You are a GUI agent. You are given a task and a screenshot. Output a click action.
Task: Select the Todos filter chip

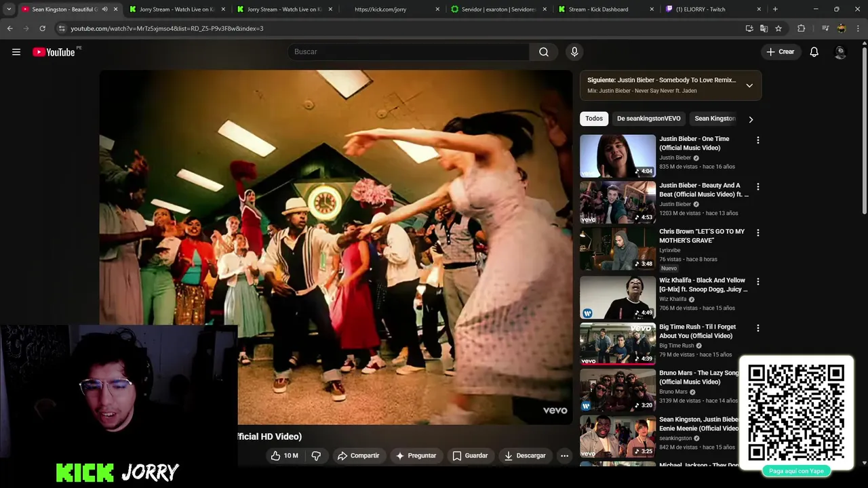click(594, 119)
